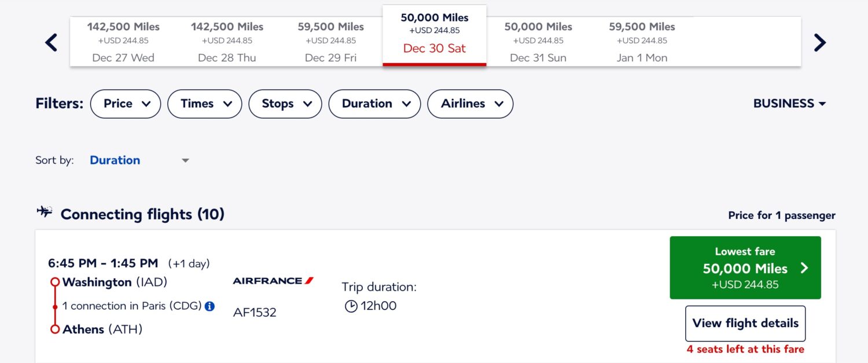Click the right arrow to view later dates
The width and height of the screenshot is (868, 363).
819,42
